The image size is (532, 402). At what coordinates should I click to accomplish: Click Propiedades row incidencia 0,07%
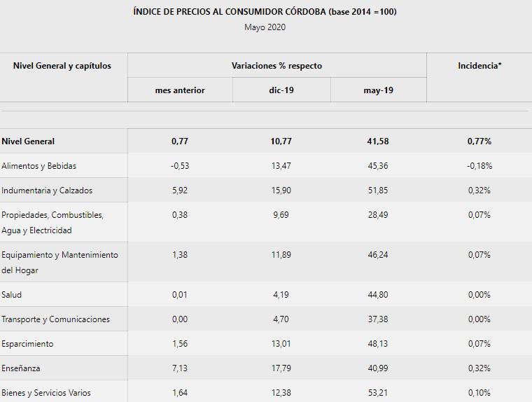(479, 214)
